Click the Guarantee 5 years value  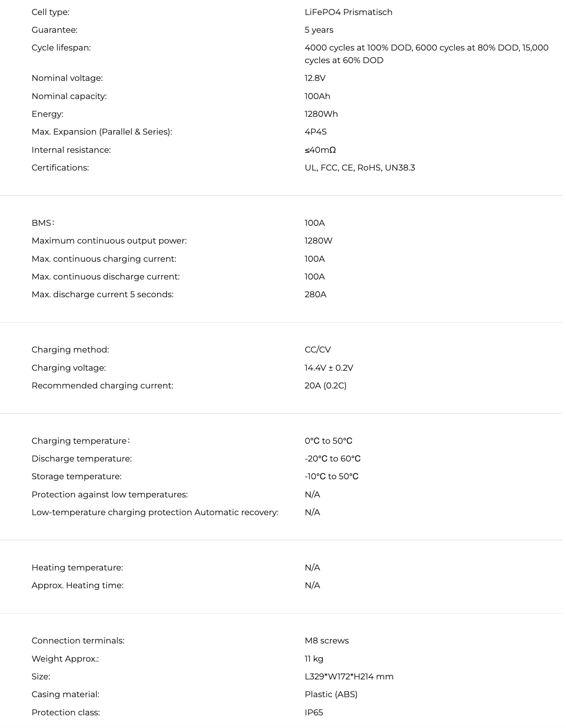pyautogui.click(x=319, y=30)
